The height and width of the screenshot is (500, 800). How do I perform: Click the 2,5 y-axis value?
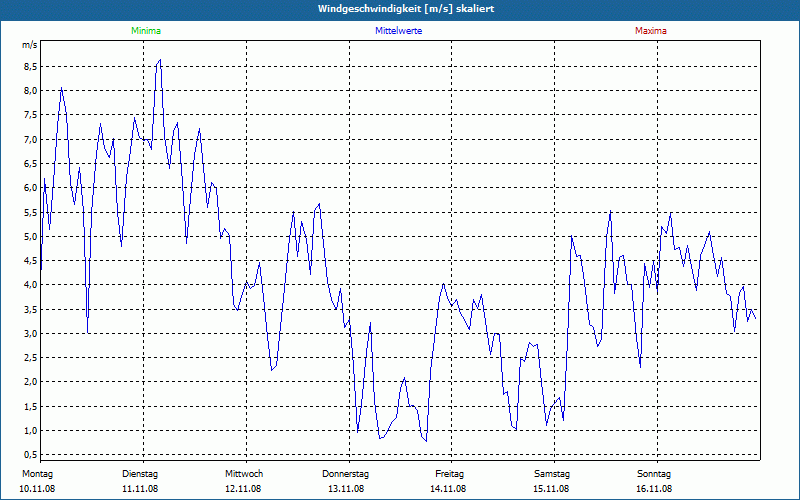point(30,358)
